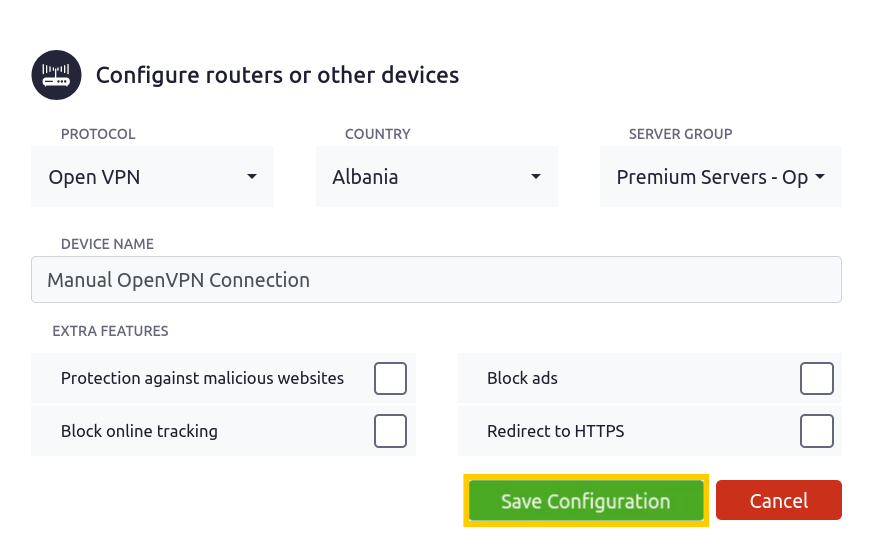Click the EXTRA FEATURES section label
Image resolution: width=873 pixels, height=552 pixels.
(110, 331)
